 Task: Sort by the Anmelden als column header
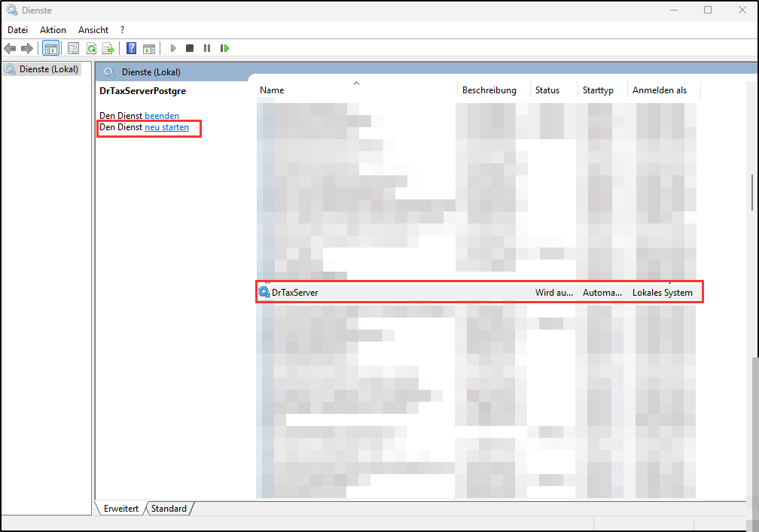[663, 90]
